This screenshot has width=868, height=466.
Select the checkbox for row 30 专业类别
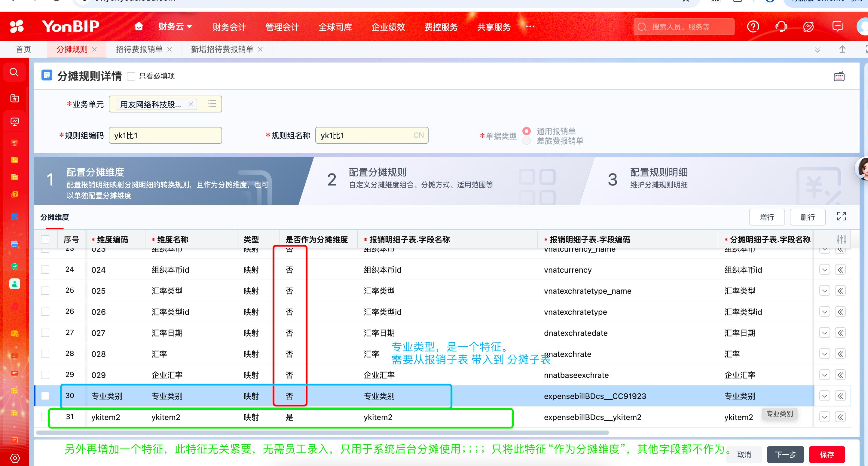(45, 396)
